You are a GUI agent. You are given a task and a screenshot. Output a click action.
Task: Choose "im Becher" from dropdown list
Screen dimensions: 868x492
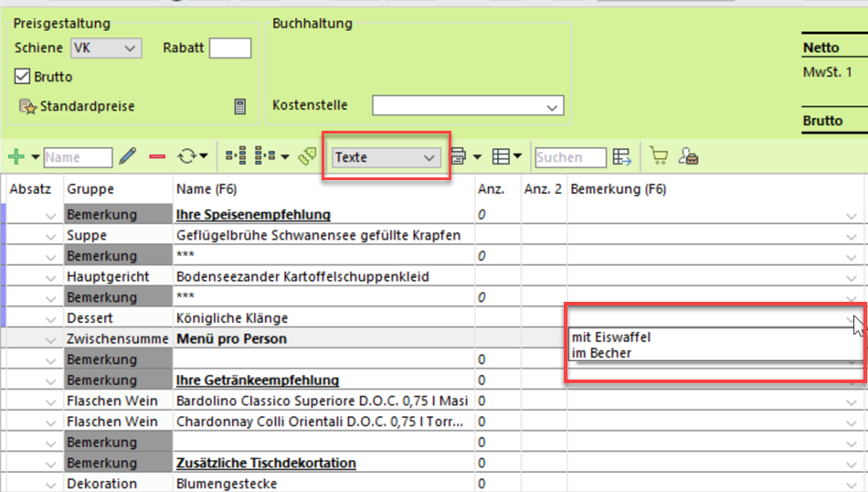coord(601,353)
